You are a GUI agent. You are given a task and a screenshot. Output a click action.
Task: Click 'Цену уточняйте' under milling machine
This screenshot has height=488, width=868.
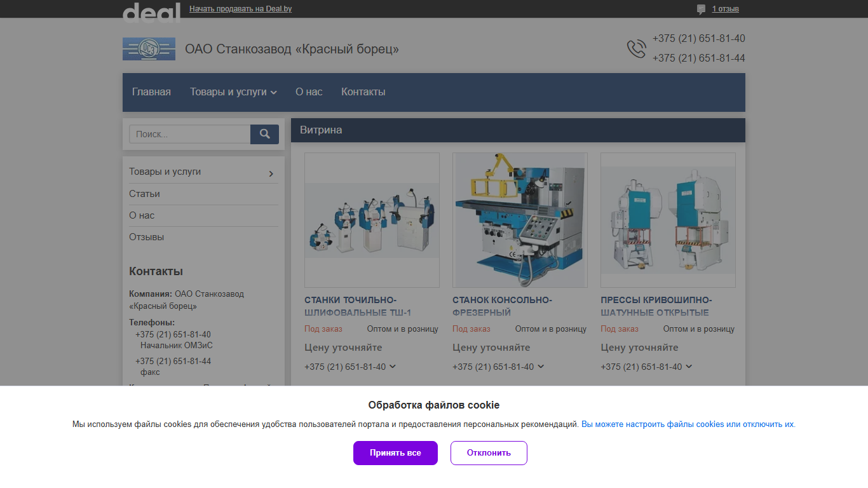[491, 348]
